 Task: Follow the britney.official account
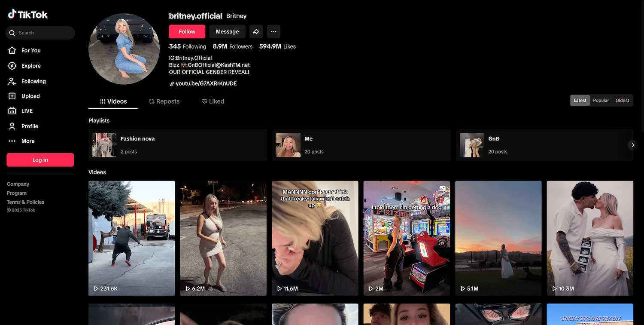(187, 31)
